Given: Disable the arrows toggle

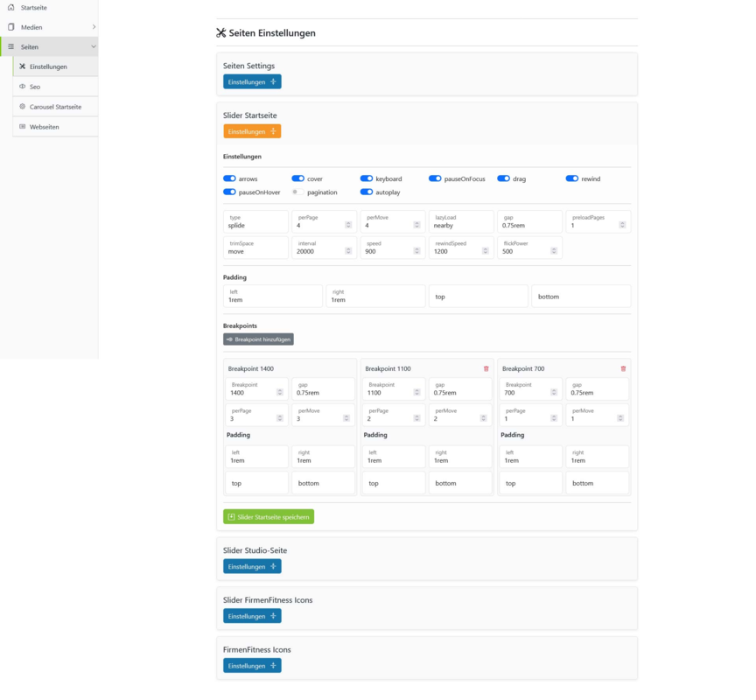Looking at the screenshot, I should [x=229, y=178].
